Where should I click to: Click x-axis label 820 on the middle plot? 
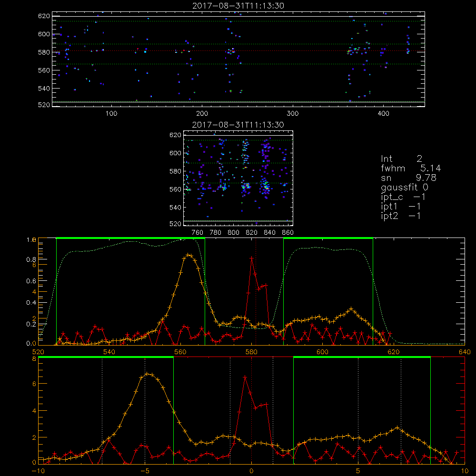252,233
